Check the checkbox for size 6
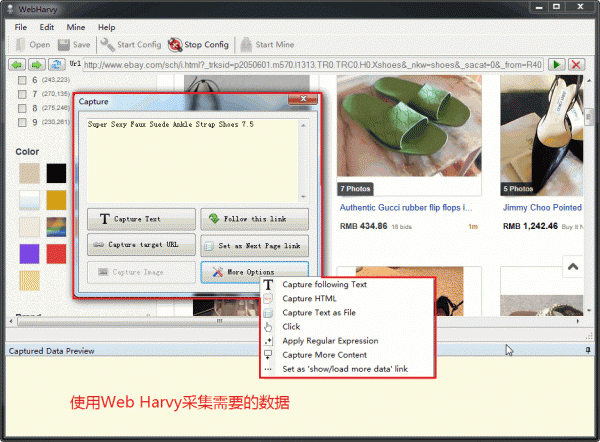 tap(22, 80)
